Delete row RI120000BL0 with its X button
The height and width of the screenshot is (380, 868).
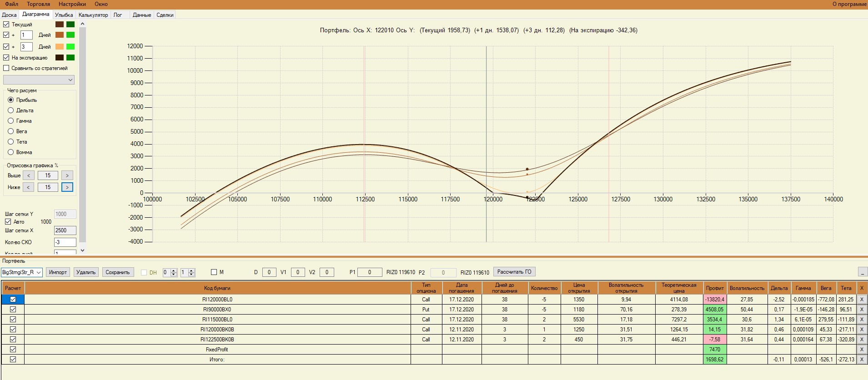[861, 300]
